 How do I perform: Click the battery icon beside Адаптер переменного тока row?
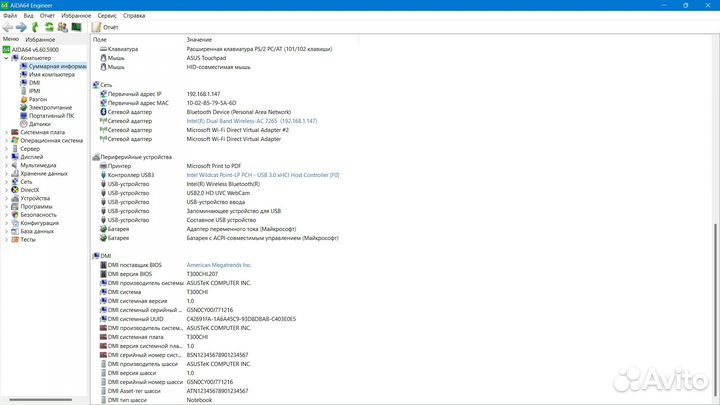click(103, 229)
